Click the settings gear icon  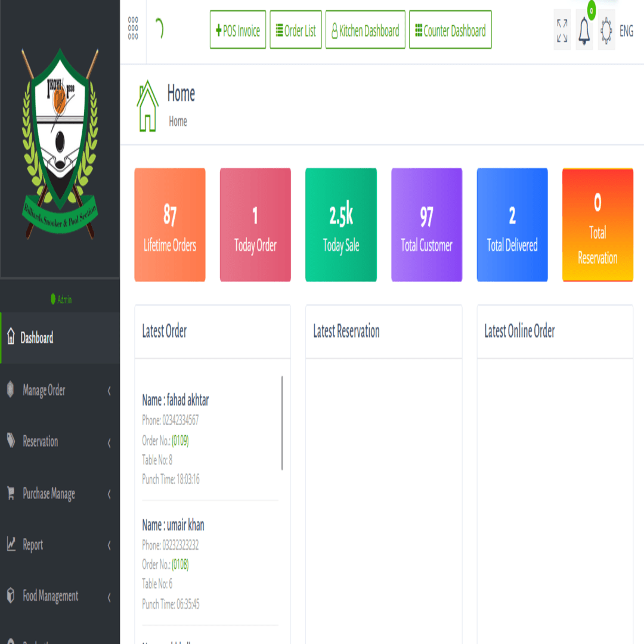tap(606, 31)
